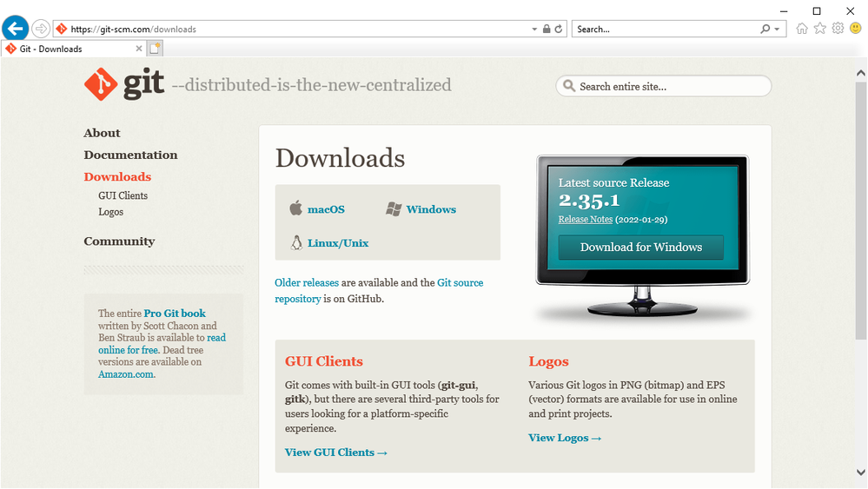The height and width of the screenshot is (489, 868).
Task: Click the red 'Logos' heading
Action: 548,362
